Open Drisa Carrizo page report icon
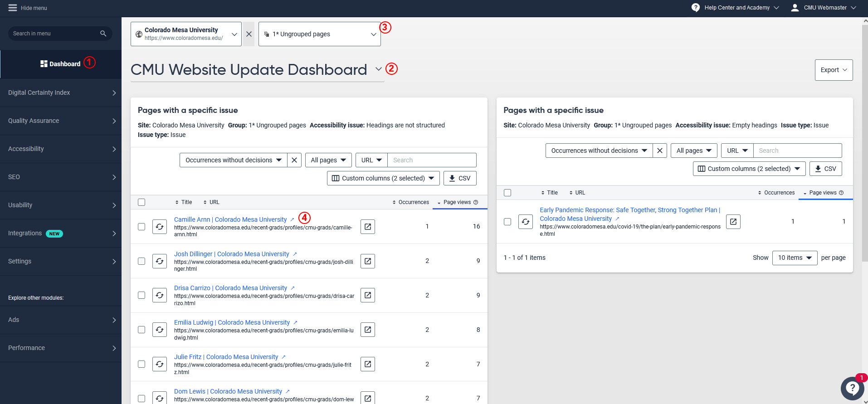Screen dimensions: 868x404 pos(368,295)
